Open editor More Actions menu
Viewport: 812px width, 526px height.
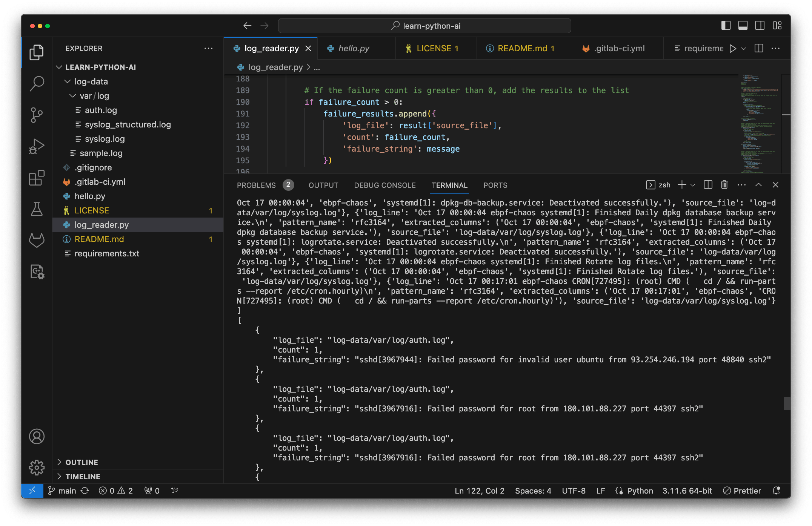tap(775, 49)
